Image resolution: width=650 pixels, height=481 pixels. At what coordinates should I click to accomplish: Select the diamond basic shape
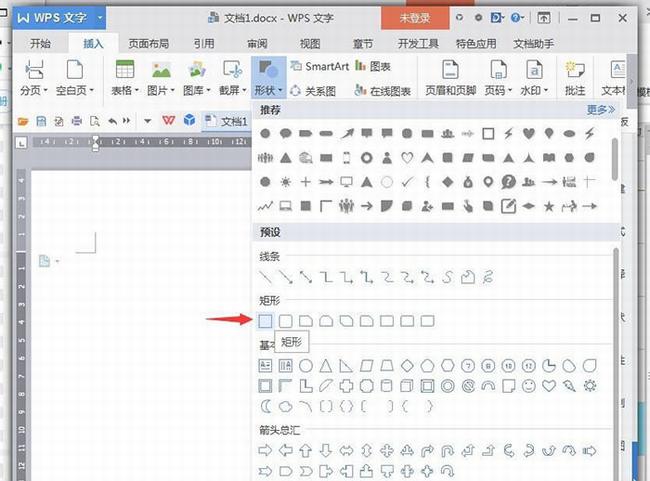407,366
